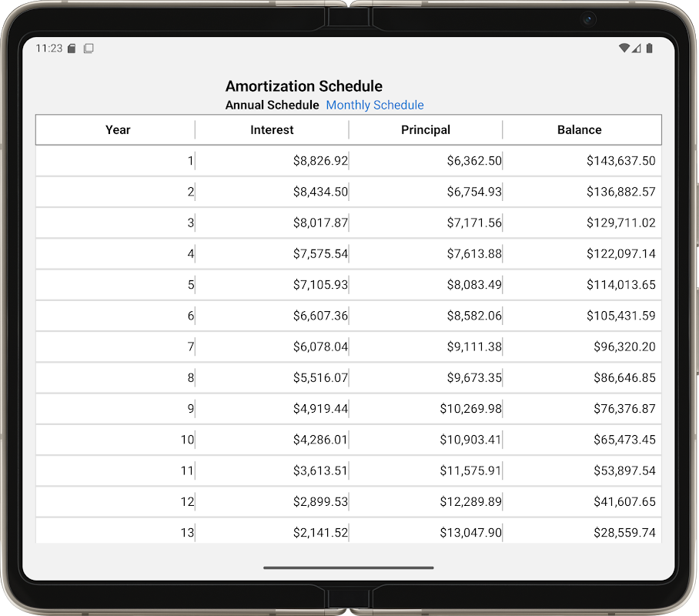The image size is (699, 616).
Task: Select principal value $8,083.49
Action: [x=474, y=285]
